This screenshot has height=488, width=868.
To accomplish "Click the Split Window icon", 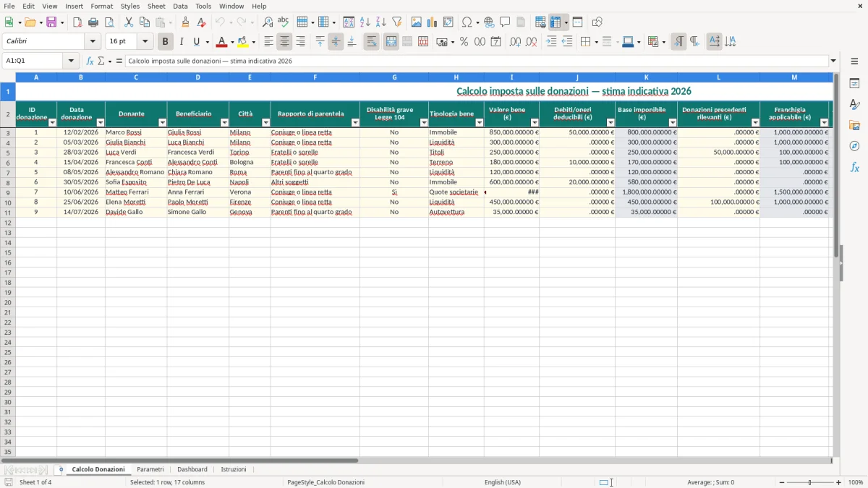I will pyautogui.click(x=577, y=22).
